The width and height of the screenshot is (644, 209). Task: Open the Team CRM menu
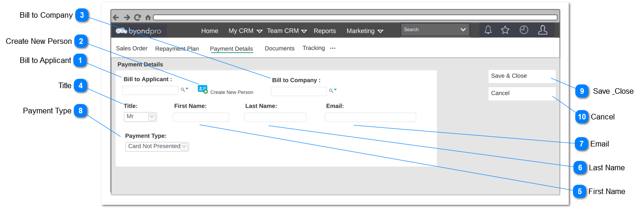(283, 31)
